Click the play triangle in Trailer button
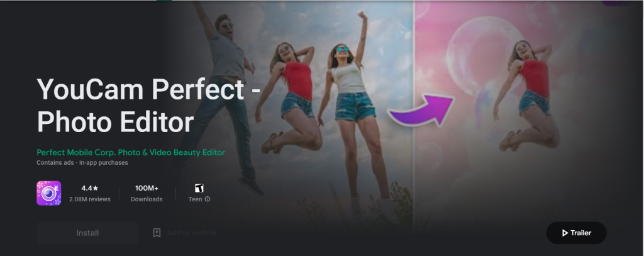The image size is (644, 256). 565,233
